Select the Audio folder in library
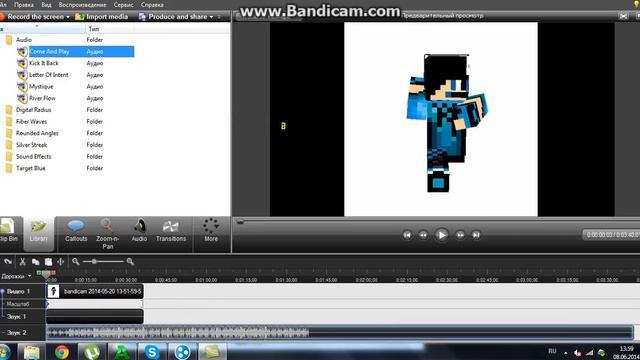 click(x=24, y=40)
